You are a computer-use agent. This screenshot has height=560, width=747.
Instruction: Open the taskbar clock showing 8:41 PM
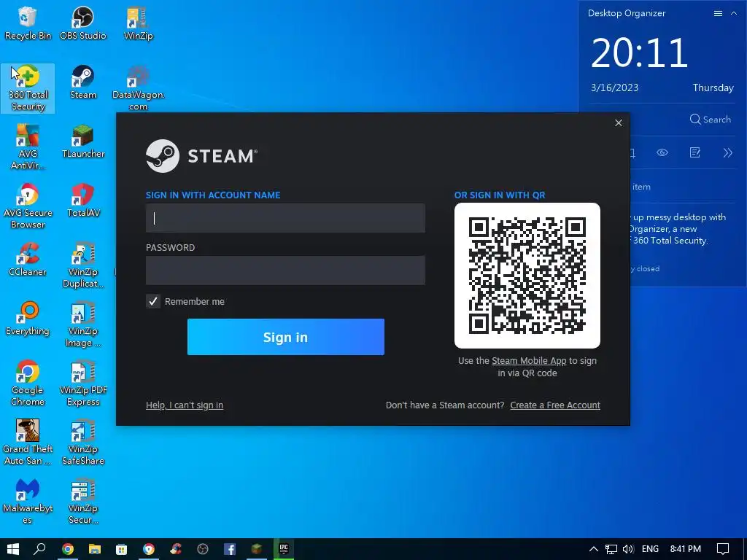[x=685, y=549]
